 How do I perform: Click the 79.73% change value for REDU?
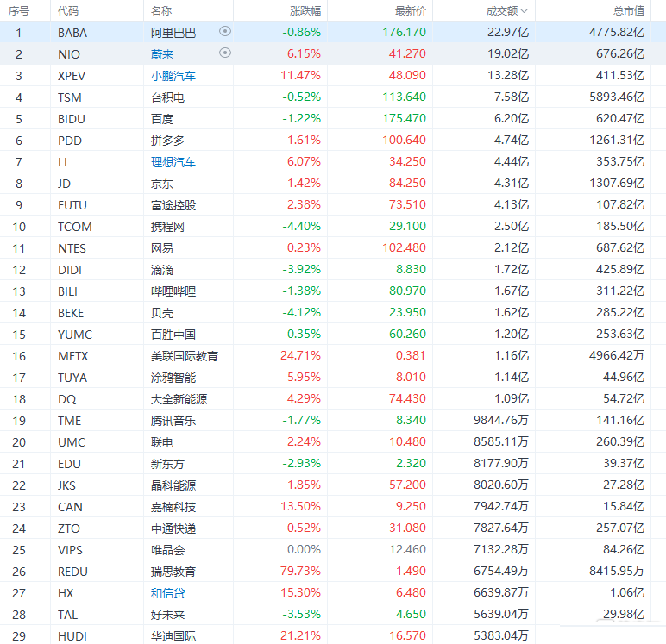300,571
